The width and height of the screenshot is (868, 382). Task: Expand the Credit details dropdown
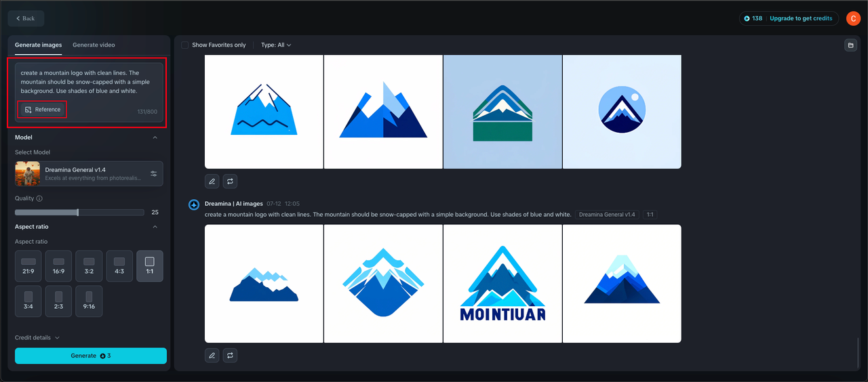tap(37, 337)
